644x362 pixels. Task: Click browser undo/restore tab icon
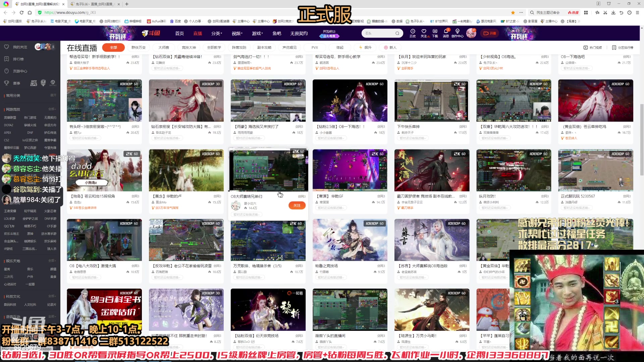[x=621, y=12]
